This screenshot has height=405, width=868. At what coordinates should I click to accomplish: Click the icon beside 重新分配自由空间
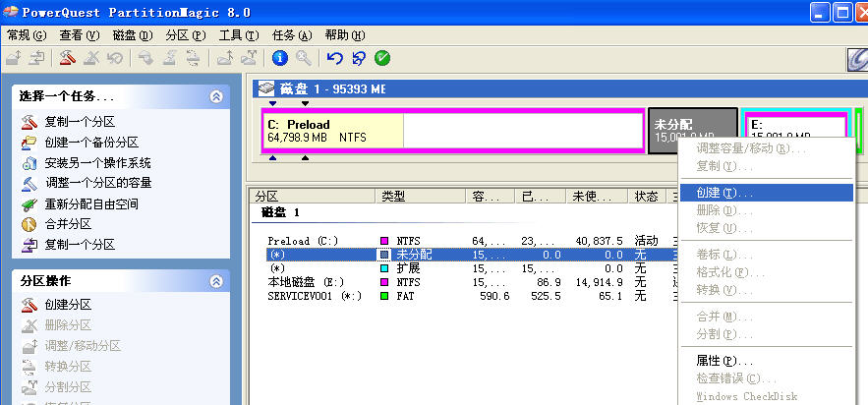coord(29,204)
